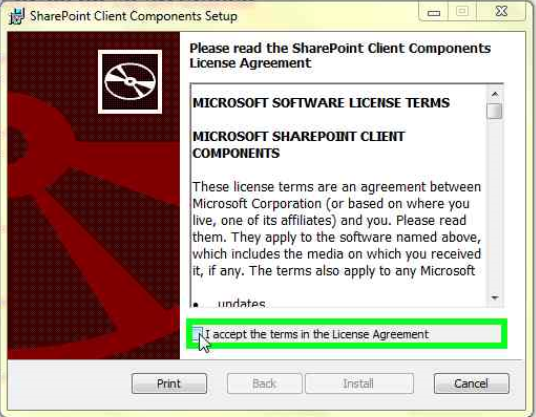This screenshot has height=417, width=536.
Task: Click the scrollbar down arrow
Action: pos(495,298)
